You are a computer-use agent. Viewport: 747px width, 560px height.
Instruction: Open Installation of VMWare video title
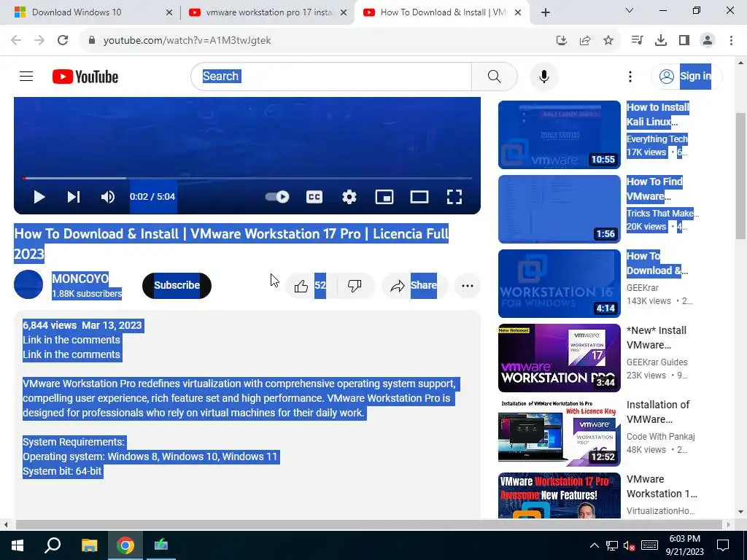(x=658, y=412)
